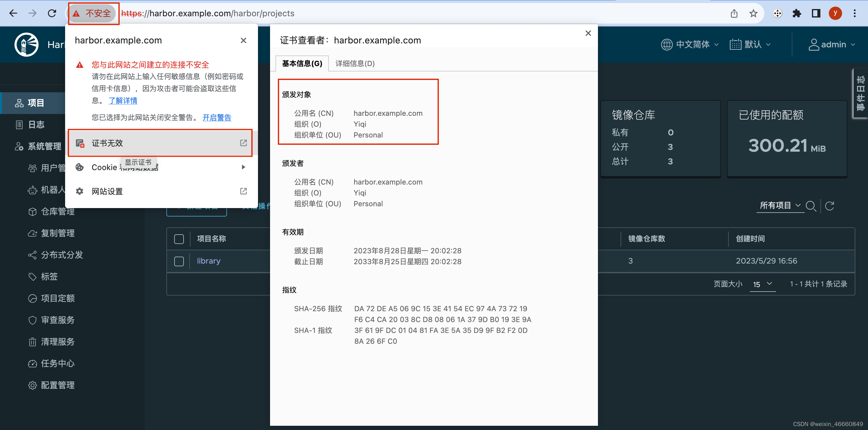This screenshot has height=430, width=868.
Task: Open the browser share page icon
Action: [734, 14]
